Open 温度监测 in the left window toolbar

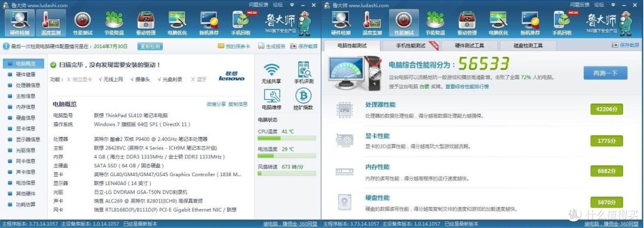(51, 23)
